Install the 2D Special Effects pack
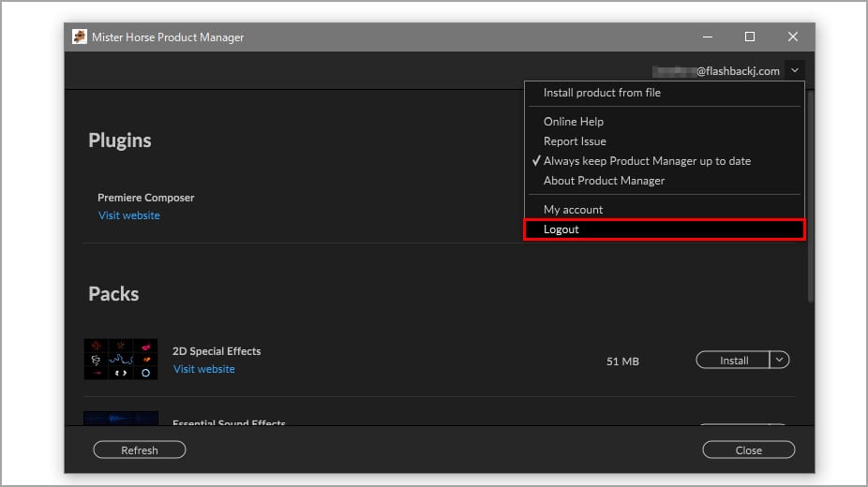The image size is (868, 487). pos(733,361)
